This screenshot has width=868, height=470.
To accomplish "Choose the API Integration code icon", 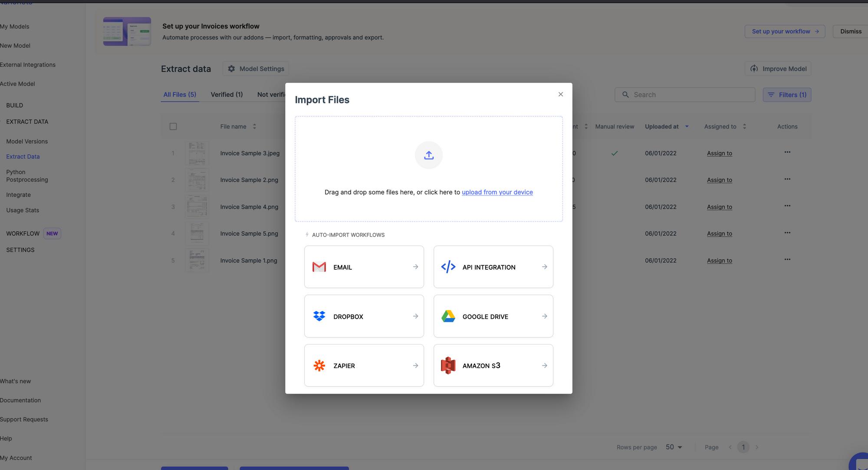I will click(448, 267).
